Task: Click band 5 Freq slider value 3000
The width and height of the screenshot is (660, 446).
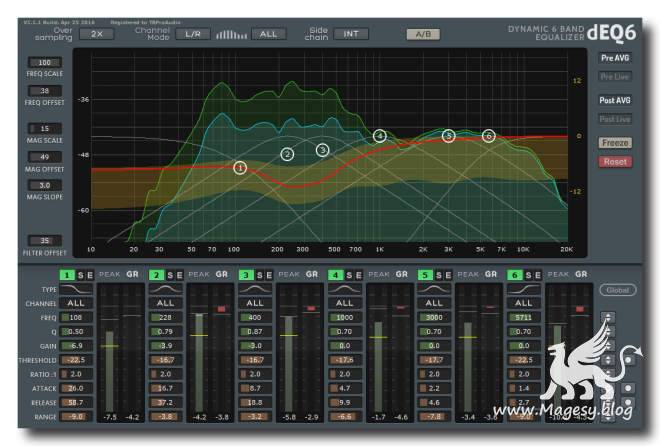Action: 434,317
